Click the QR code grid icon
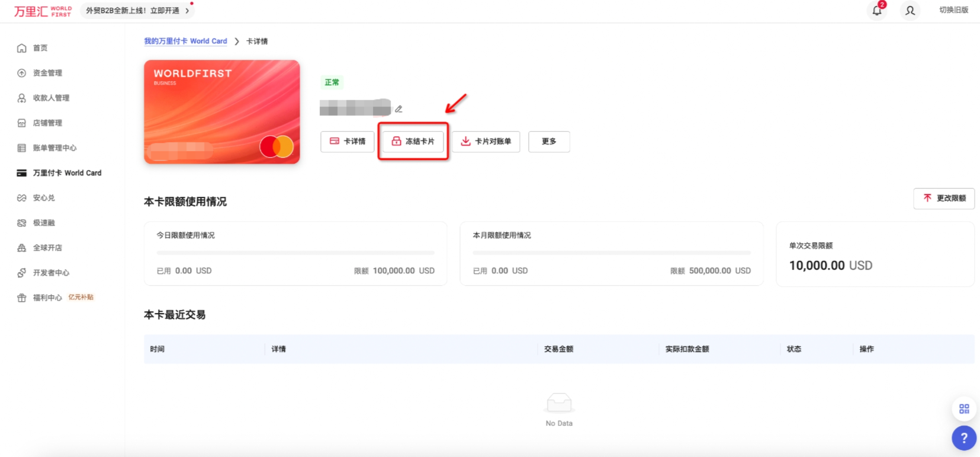980x457 pixels. (x=963, y=409)
